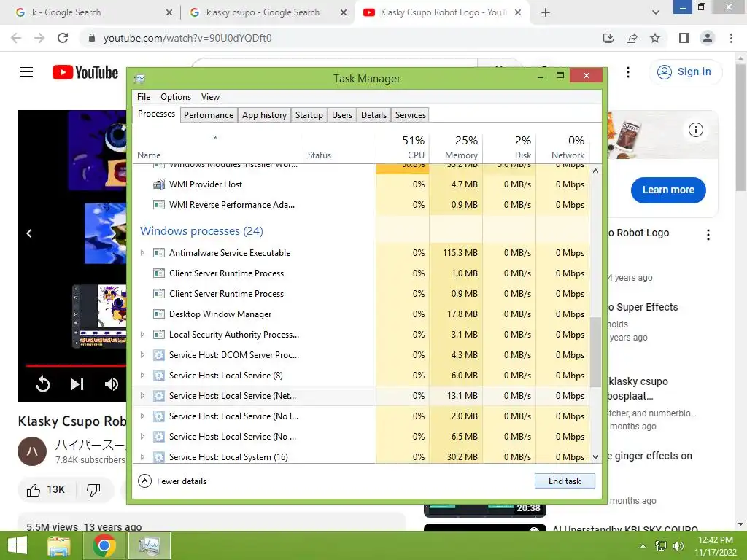Collapse to Fewer details
Image resolution: width=747 pixels, height=560 pixels.
click(x=172, y=481)
